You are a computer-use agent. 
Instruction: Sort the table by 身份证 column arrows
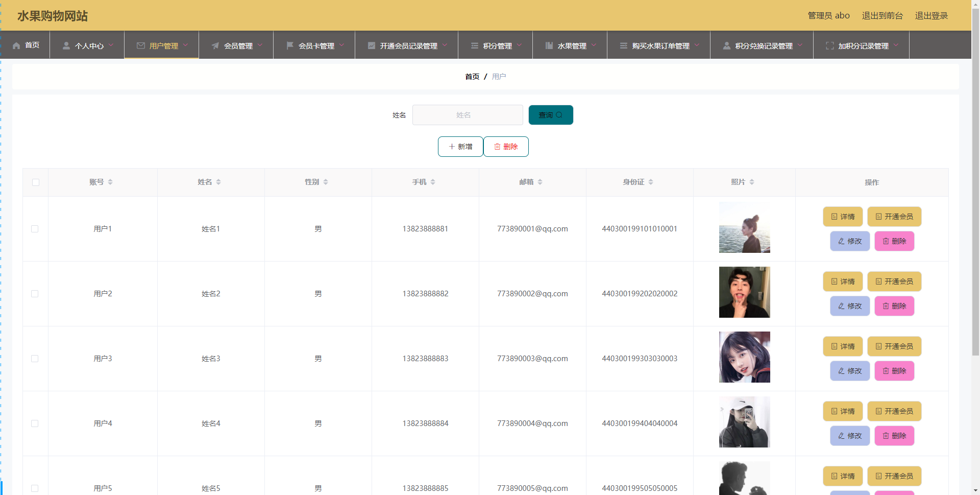(651, 182)
